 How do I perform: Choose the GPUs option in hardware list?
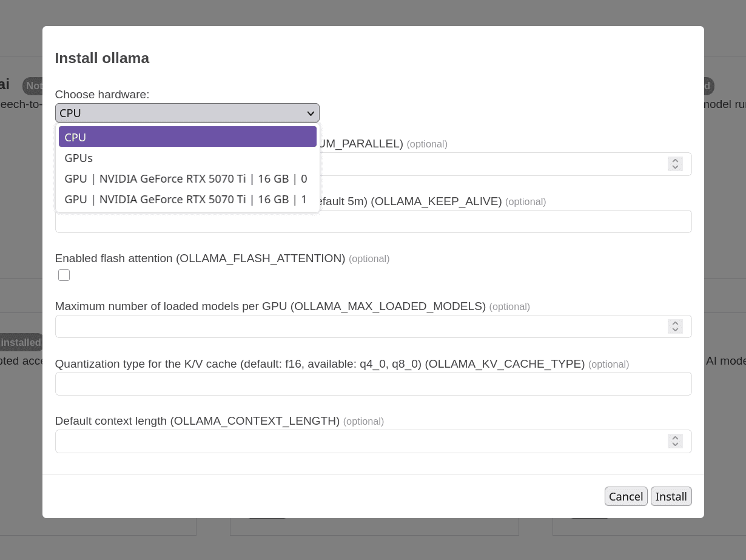pos(187,158)
